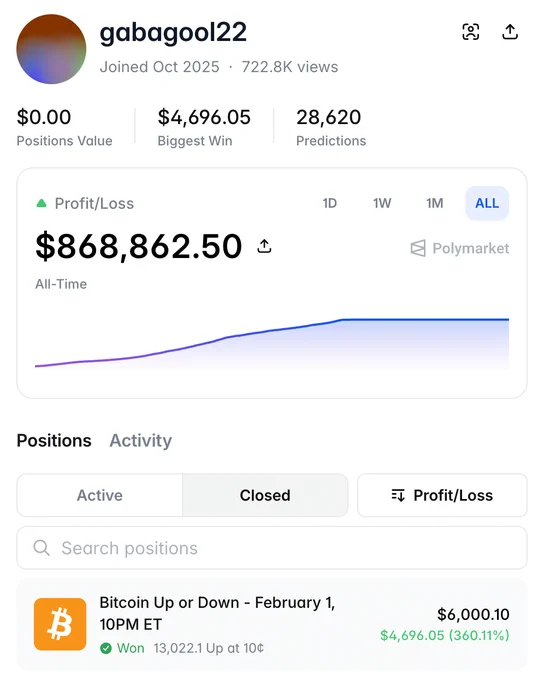Tap the profile share upload icon
This screenshot has height=680, width=544.
click(x=510, y=32)
